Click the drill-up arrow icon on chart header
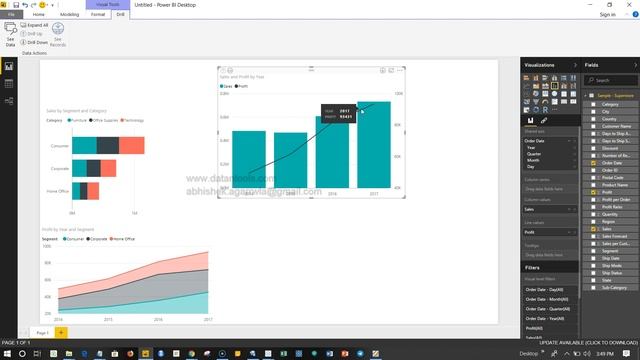 223,71
